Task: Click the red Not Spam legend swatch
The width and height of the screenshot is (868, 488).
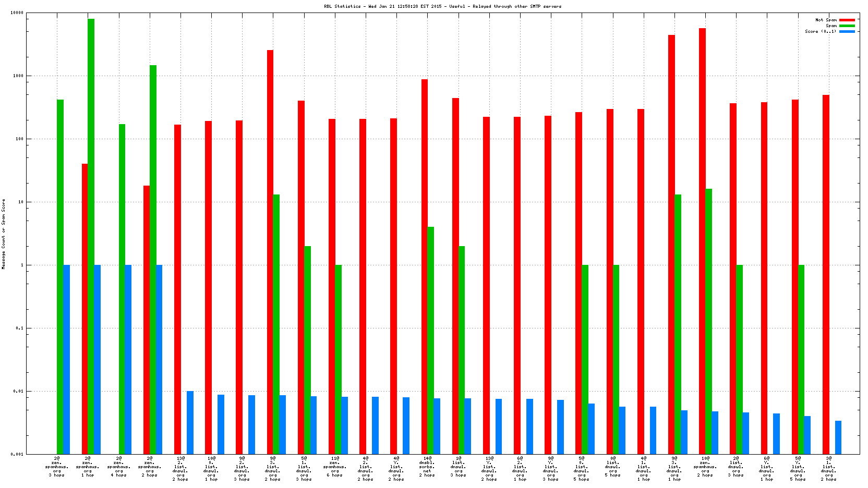Action: (847, 20)
